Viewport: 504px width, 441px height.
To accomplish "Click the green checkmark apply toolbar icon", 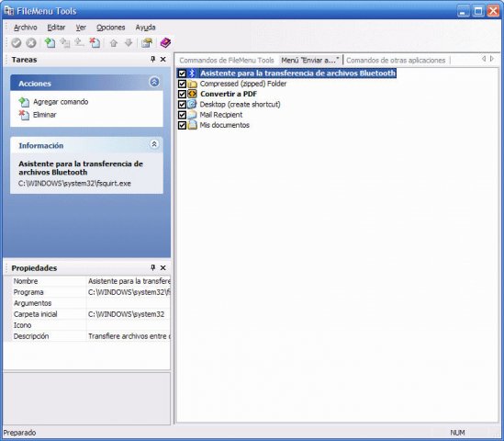I will pyautogui.click(x=17, y=43).
